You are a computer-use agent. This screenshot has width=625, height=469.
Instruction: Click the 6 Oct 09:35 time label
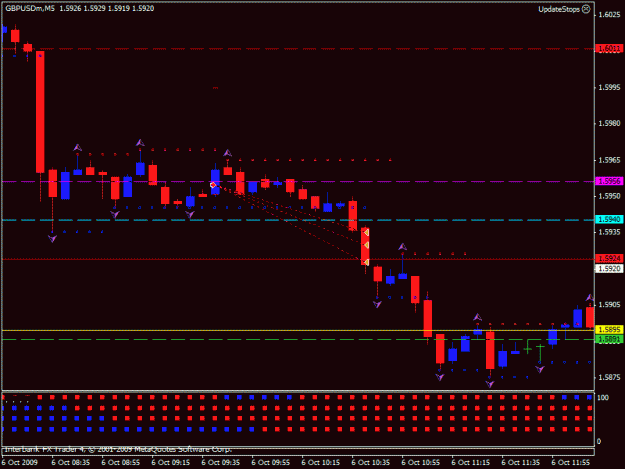click(x=220, y=462)
